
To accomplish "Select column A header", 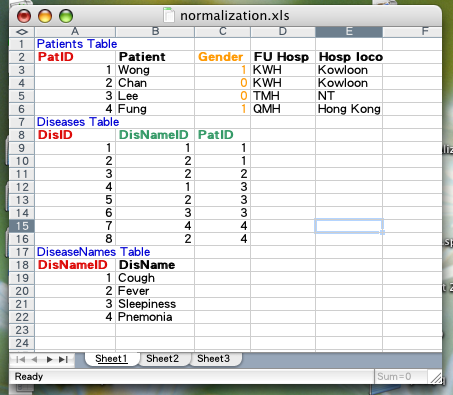I will (75, 32).
